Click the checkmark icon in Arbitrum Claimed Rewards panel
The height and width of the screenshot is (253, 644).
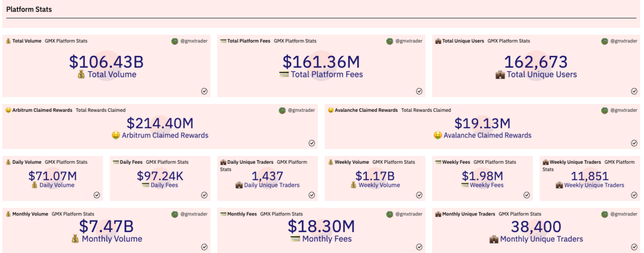point(311,143)
